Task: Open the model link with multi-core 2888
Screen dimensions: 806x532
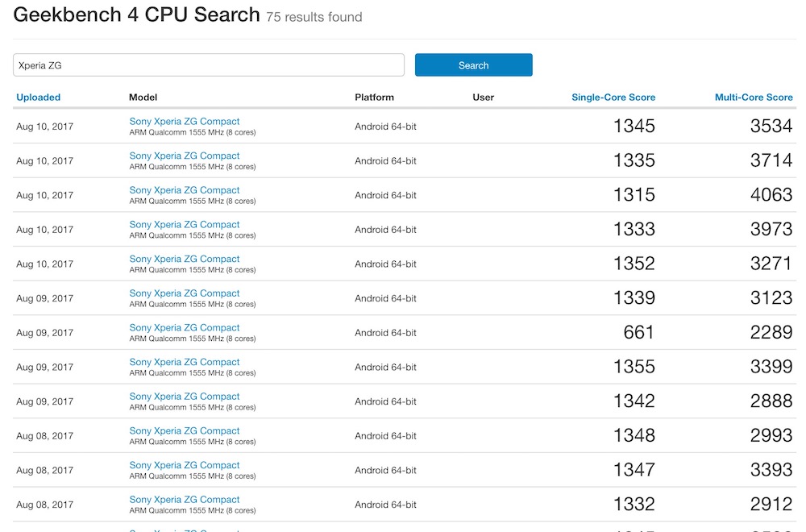Action: pos(185,397)
